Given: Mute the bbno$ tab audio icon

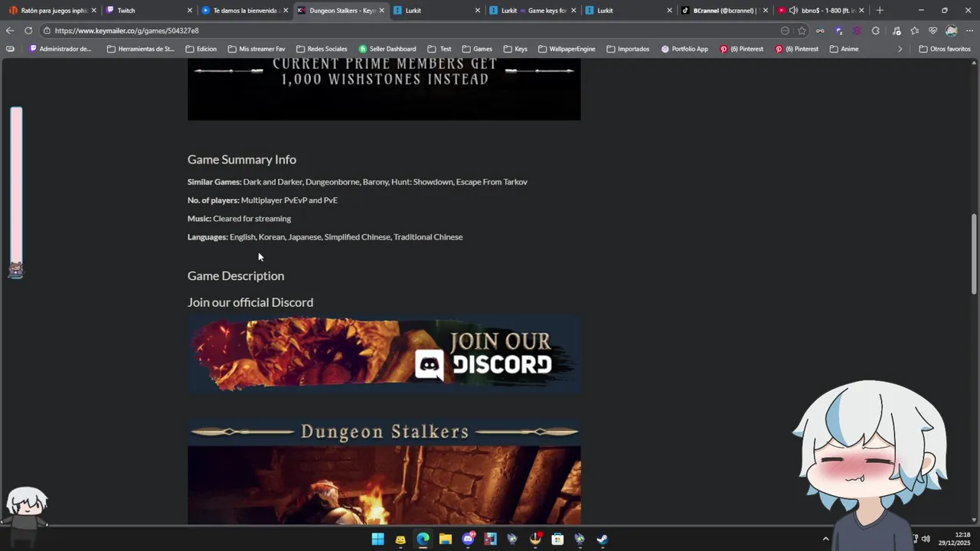Looking at the screenshot, I should coord(794,11).
